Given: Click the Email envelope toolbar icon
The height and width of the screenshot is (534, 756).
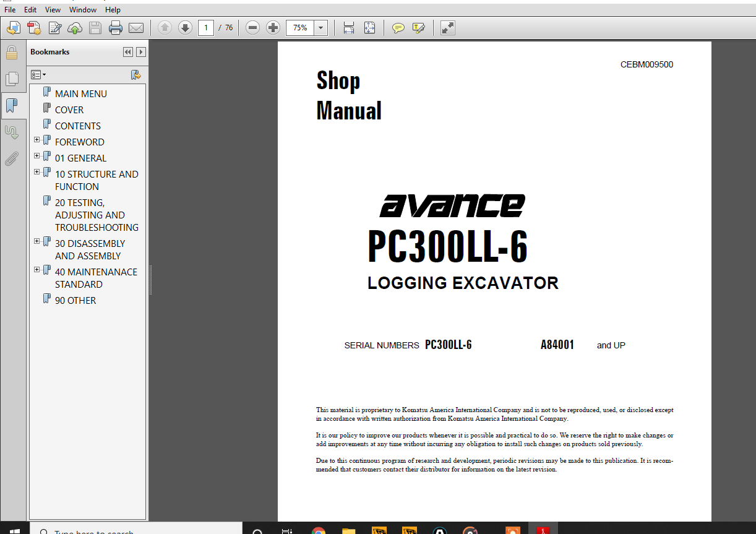Looking at the screenshot, I should [136, 28].
